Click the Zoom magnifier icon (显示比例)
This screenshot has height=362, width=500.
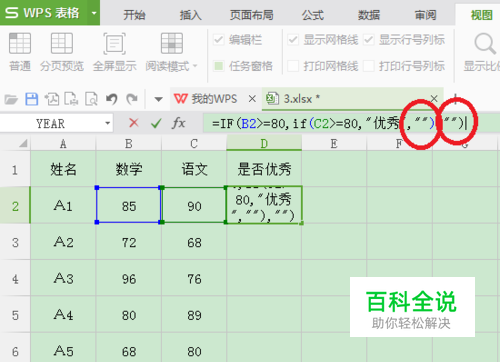click(485, 44)
